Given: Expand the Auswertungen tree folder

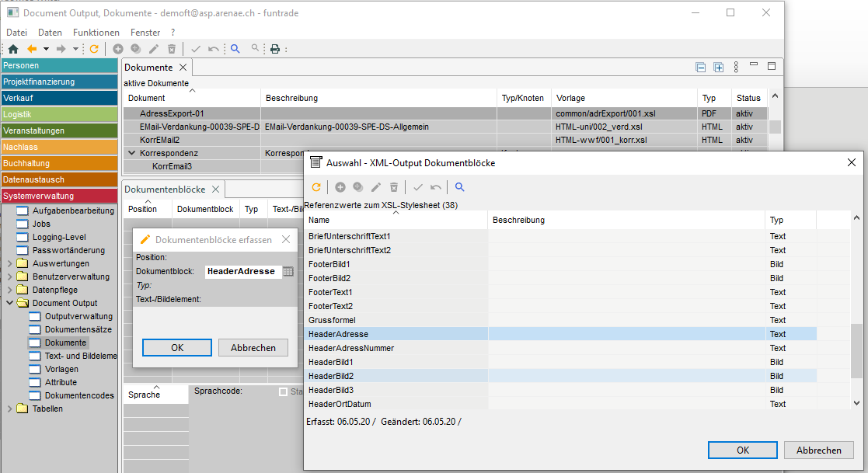Looking at the screenshot, I should pos(9,263).
